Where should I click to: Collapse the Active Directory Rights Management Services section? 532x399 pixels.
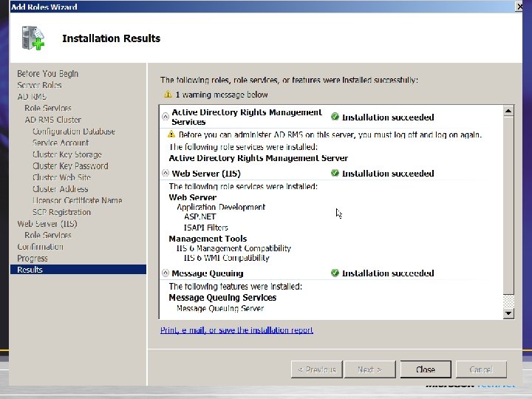click(x=166, y=117)
